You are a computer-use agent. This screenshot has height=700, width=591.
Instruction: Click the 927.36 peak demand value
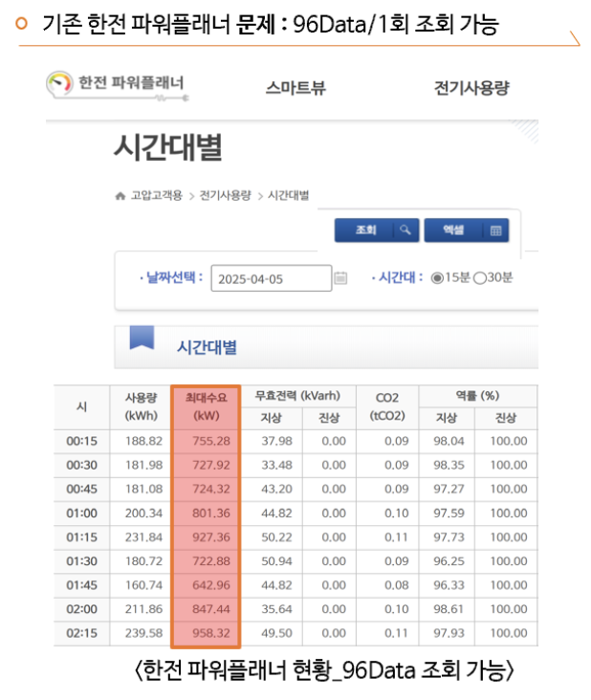point(211,537)
